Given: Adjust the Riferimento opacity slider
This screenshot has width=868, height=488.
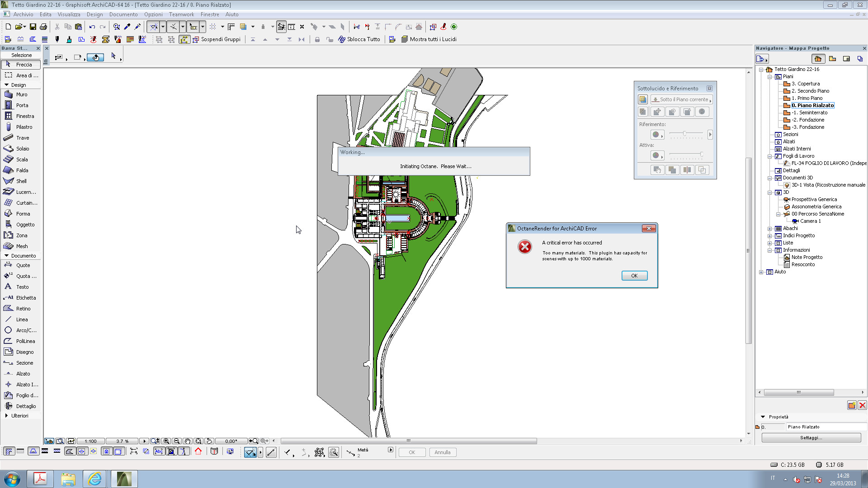Looking at the screenshot, I should pyautogui.click(x=684, y=134).
